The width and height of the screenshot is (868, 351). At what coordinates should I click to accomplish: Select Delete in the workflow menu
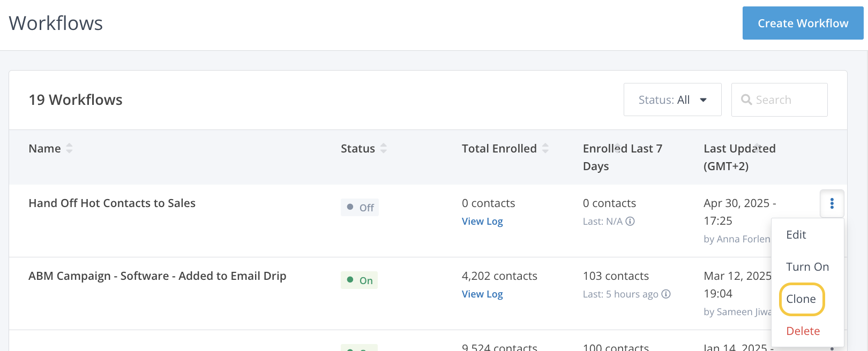tap(803, 331)
